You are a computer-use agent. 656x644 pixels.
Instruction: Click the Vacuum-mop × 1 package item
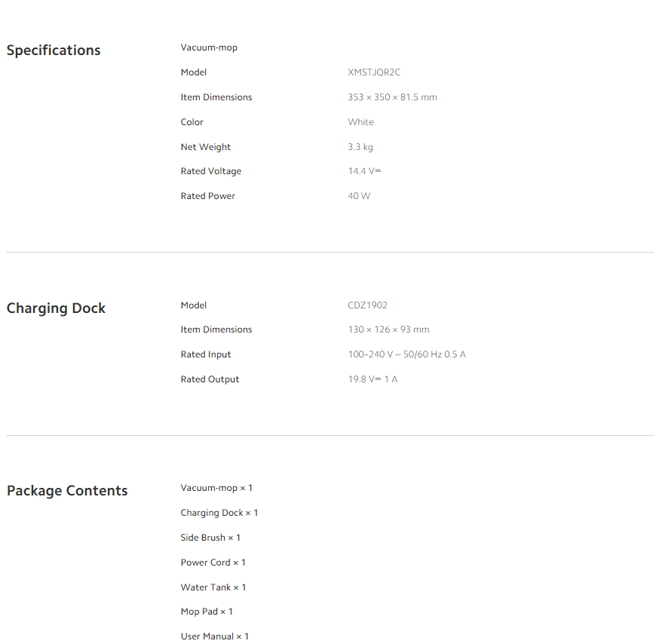[216, 488]
